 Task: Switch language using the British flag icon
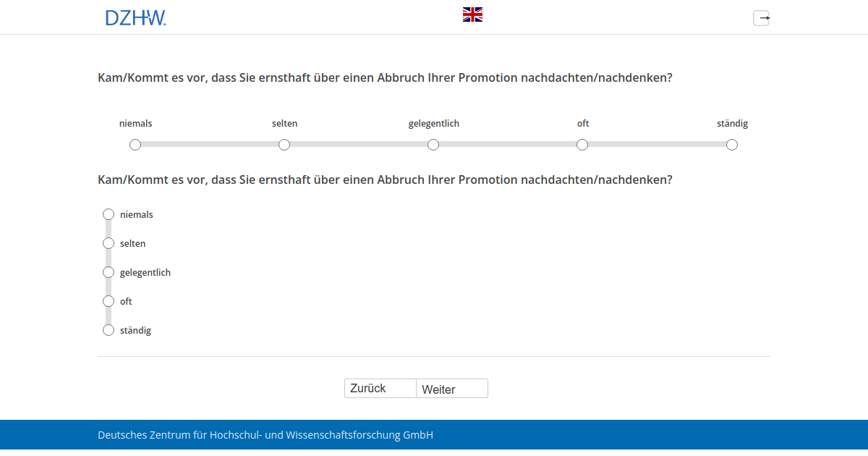click(472, 14)
